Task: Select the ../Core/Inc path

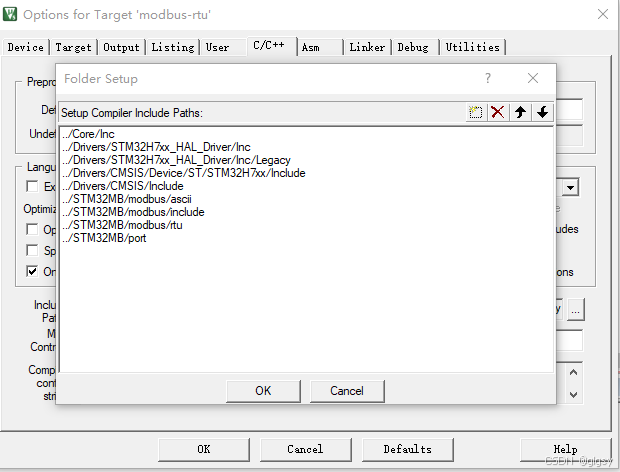Action: coord(88,134)
